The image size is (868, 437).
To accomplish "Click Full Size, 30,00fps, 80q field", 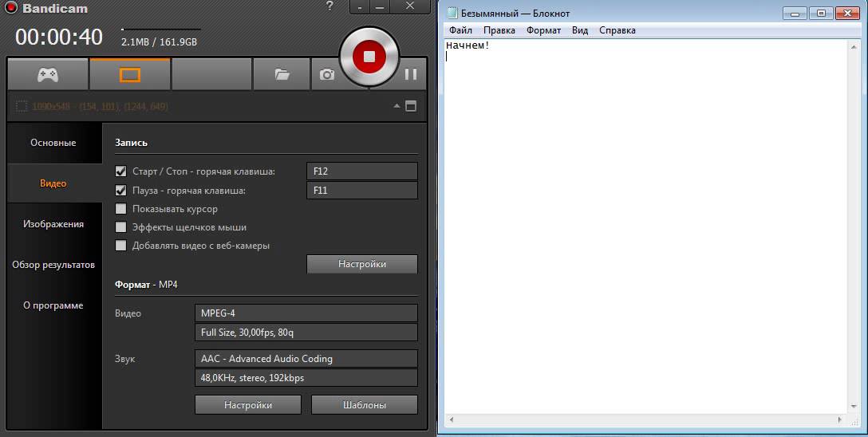I will click(306, 333).
